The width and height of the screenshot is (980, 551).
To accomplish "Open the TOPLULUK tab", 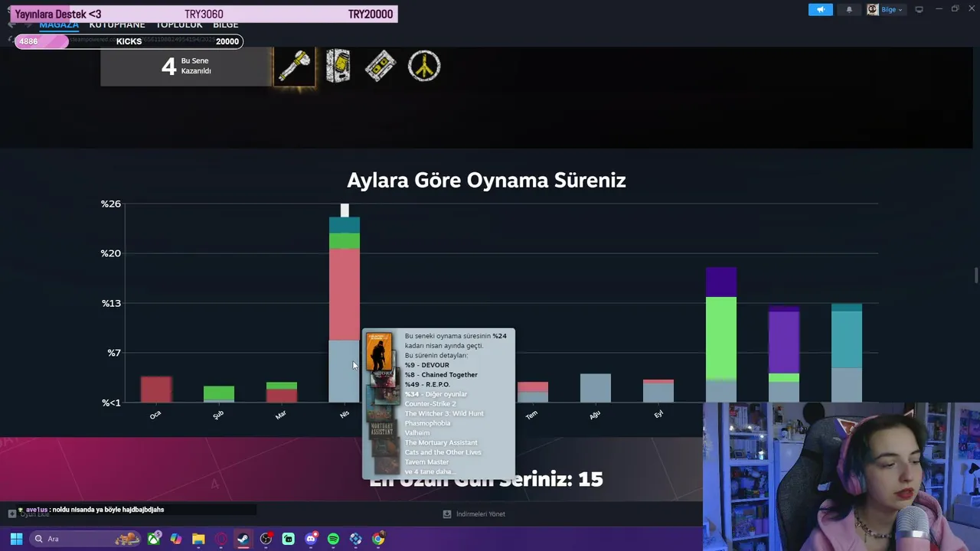I will [x=179, y=24].
